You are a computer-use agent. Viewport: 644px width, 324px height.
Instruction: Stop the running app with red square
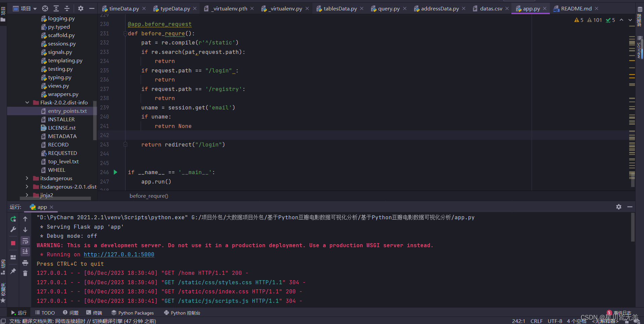(x=13, y=243)
